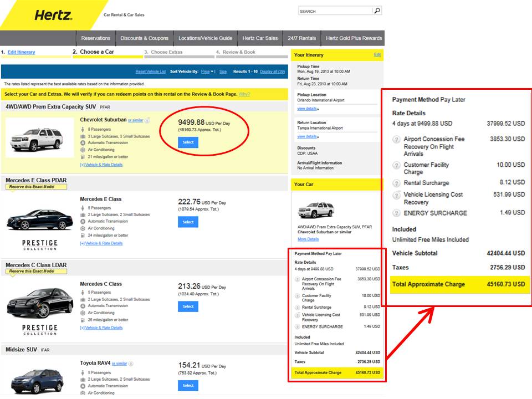Click the Air Conditioning icon for Mercedes C Class
This screenshot has width=532, height=399.
pos(83,313)
